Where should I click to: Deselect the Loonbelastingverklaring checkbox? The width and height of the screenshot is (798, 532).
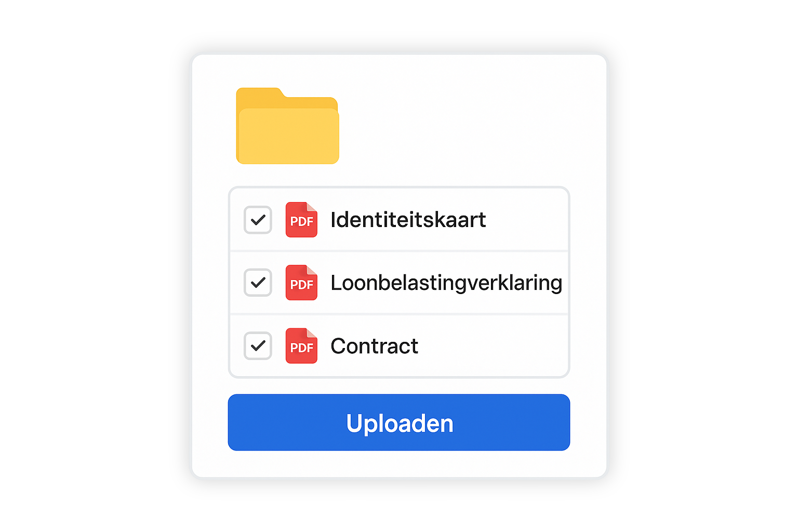coord(258,283)
